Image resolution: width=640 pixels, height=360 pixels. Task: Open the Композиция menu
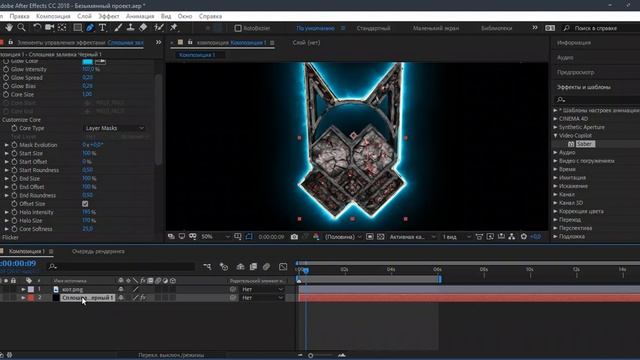(x=53, y=16)
